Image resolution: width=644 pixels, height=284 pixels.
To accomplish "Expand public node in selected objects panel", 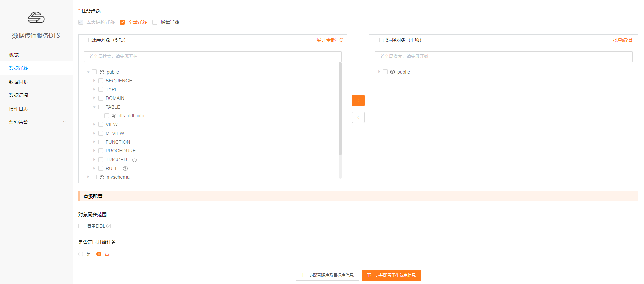I will tap(379, 72).
